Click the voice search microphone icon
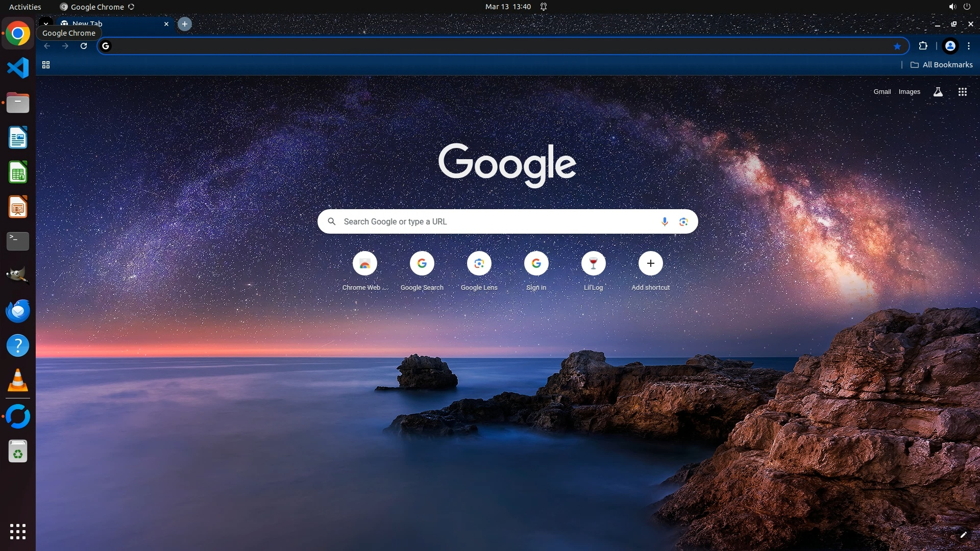This screenshot has height=551, width=980. pyautogui.click(x=665, y=221)
